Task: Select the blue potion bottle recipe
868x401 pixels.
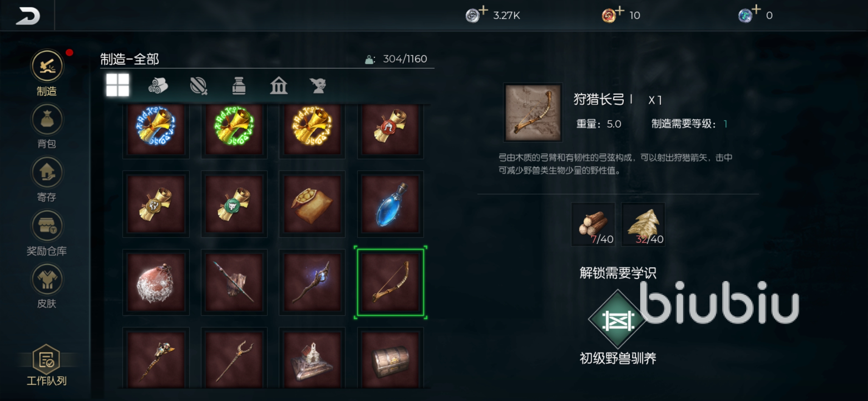Action: 391,204
